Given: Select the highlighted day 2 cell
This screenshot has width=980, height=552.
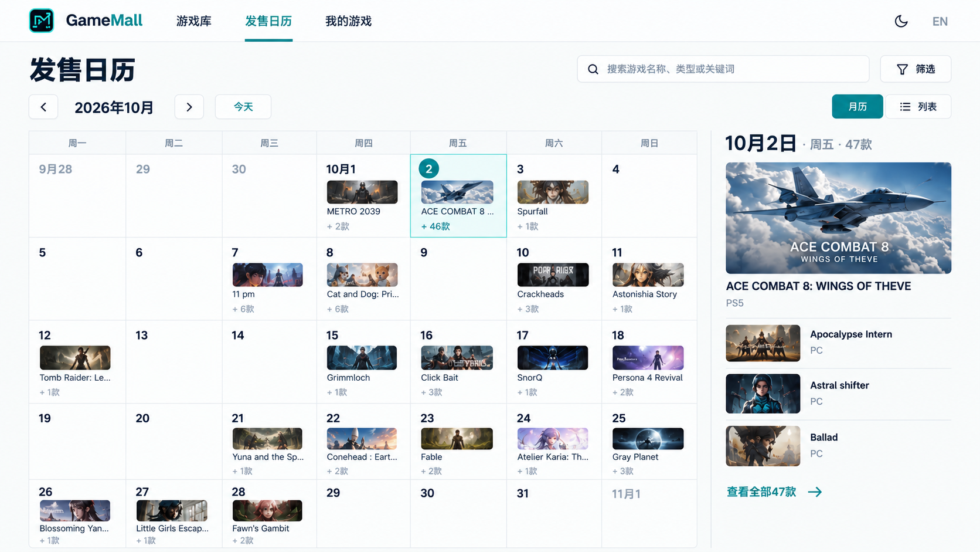Looking at the screenshot, I should (458, 196).
